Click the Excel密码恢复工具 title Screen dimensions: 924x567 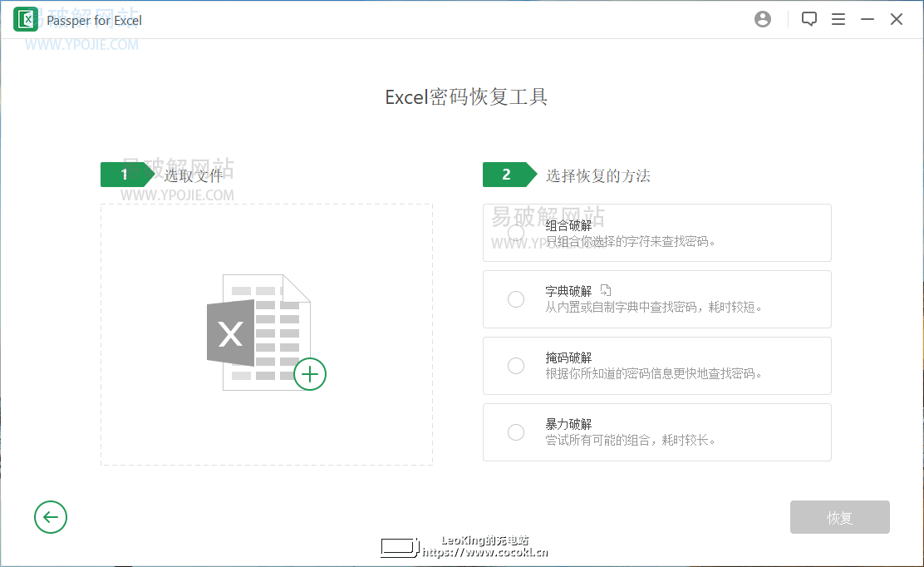click(466, 97)
